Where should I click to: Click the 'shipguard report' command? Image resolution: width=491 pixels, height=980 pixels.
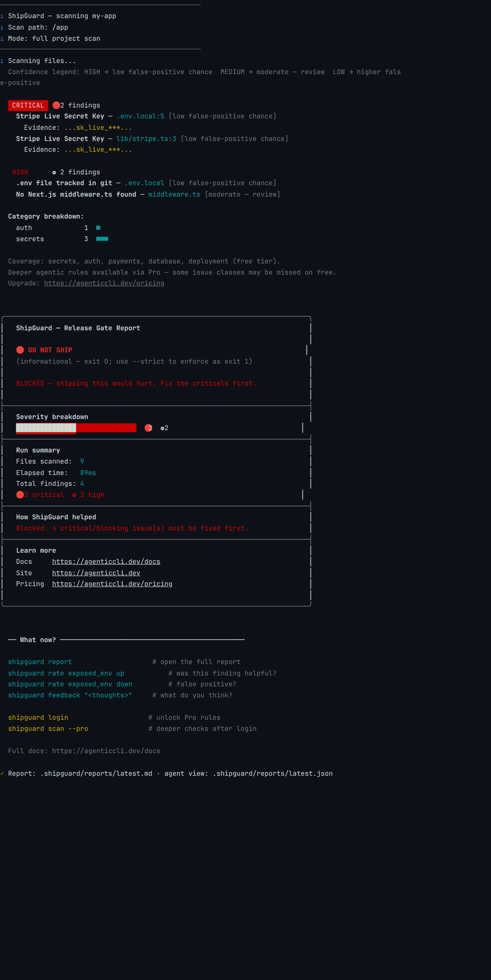coord(40,661)
